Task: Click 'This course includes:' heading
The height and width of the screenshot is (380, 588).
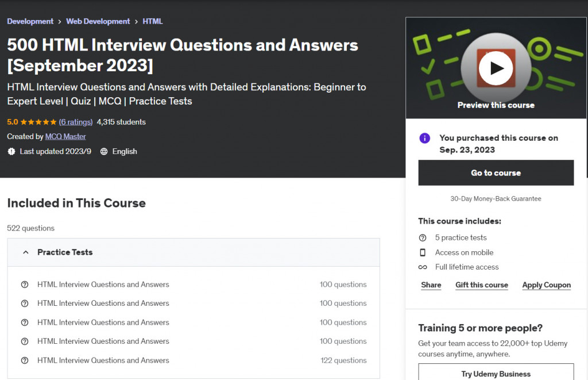Action: (x=460, y=221)
